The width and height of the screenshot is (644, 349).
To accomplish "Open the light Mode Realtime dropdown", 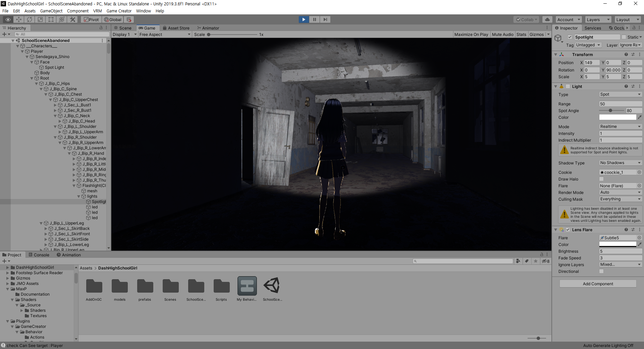I will pos(621,127).
